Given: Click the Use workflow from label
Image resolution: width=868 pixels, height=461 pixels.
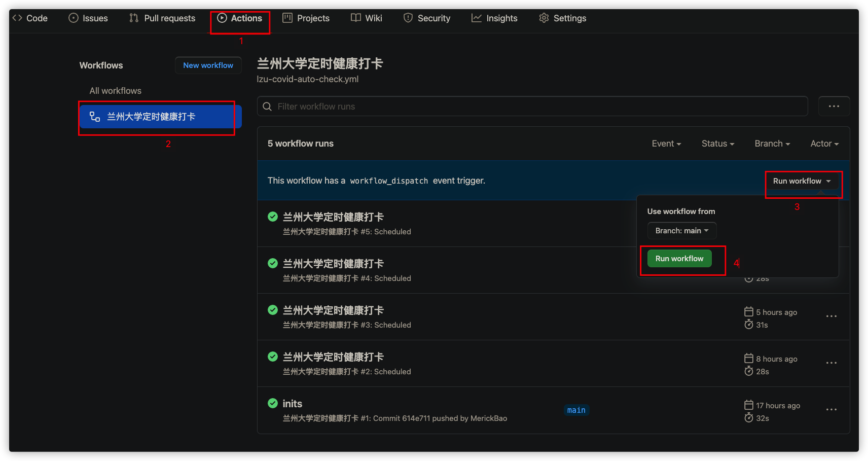Looking at the screenshot, I should [x=681, y=211].
